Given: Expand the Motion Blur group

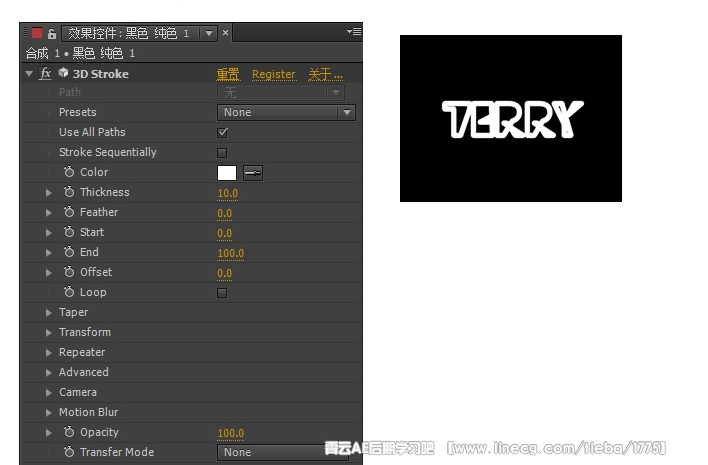Looking at the screenshot, I should click(49, 413).
